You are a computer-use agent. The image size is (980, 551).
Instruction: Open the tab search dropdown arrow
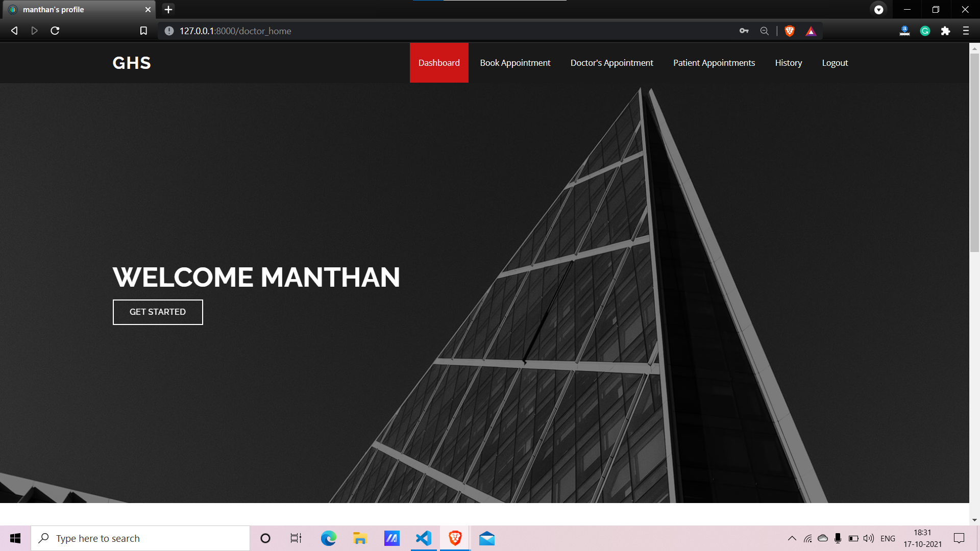878,10
